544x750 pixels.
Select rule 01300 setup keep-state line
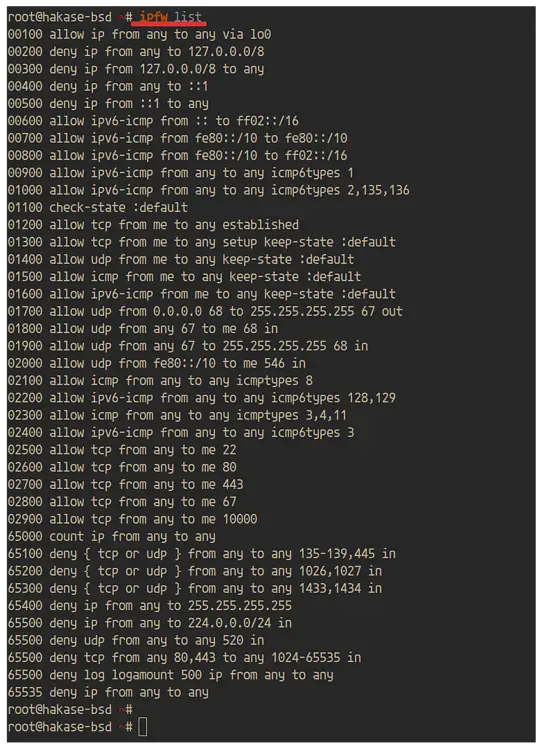[x=201, y=242]
